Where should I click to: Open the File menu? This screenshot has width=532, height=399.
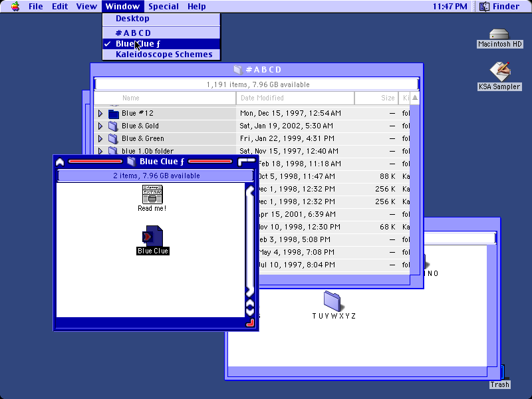click(36, 6)
